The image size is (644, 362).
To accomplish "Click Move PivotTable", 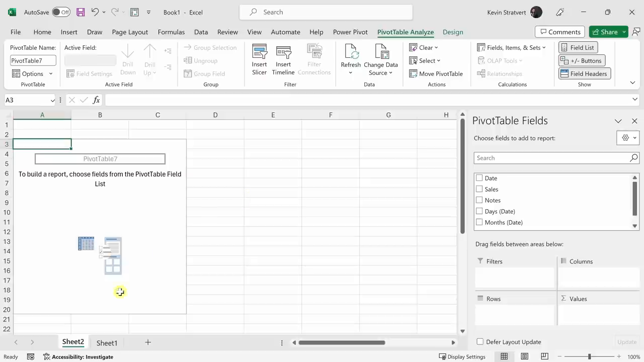I will tap(436, 73).
